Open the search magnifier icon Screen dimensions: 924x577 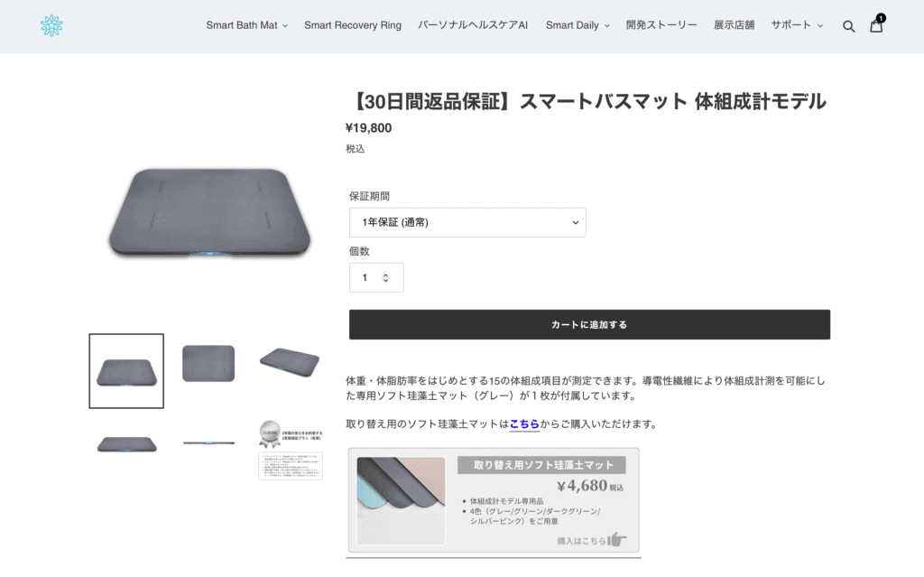coord(848,26)
